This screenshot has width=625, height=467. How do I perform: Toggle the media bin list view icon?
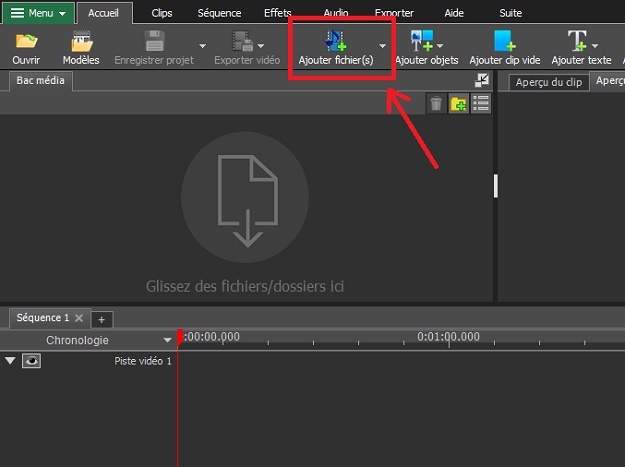click(x=481, y=104)
